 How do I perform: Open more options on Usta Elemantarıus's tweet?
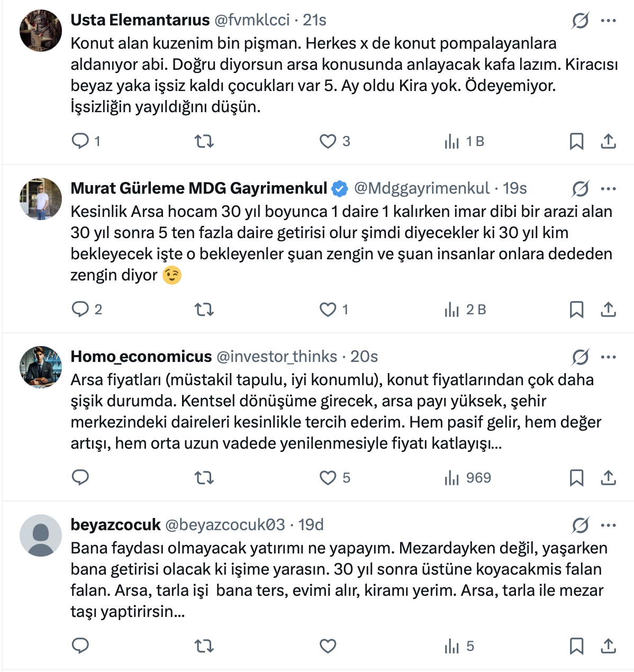[608, 21]
